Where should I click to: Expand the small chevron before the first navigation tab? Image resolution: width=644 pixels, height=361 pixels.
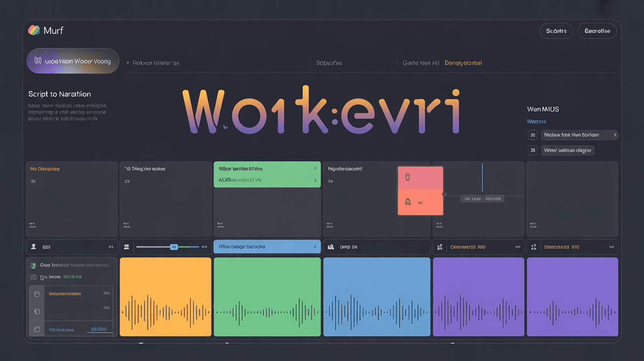tap(128, 63)
